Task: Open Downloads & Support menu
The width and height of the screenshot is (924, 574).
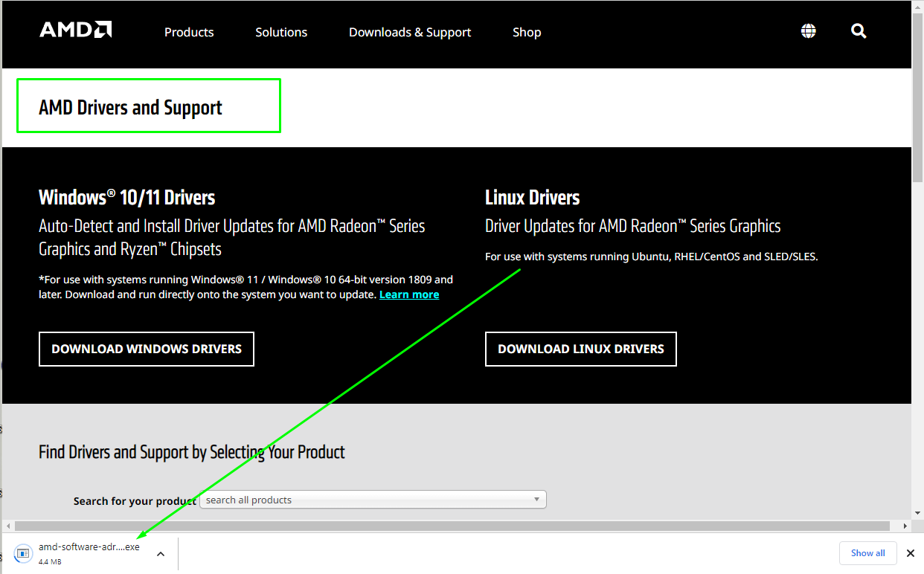Action: tap(410, 32)
